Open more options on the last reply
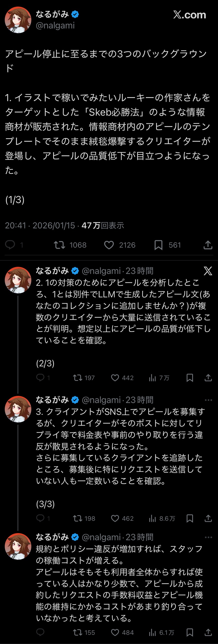The height and width of the screenshot is (644, 218). coord(208,537)
